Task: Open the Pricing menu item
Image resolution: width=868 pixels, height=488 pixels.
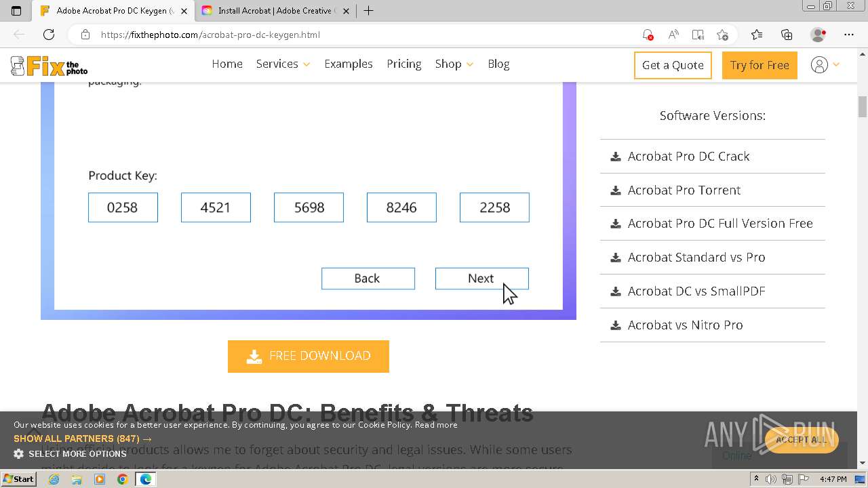Action: [403, 64]
